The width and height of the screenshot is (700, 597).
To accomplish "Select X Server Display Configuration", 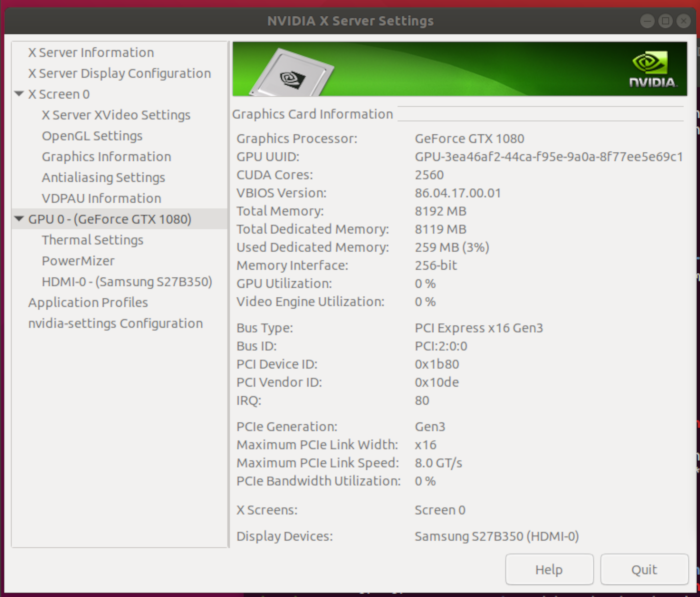I will coord(120,73).
